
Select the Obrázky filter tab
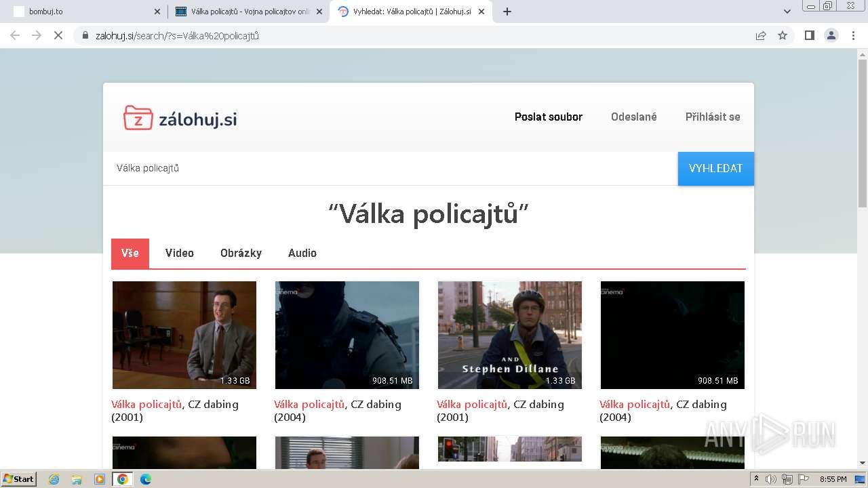click(241, 253)
